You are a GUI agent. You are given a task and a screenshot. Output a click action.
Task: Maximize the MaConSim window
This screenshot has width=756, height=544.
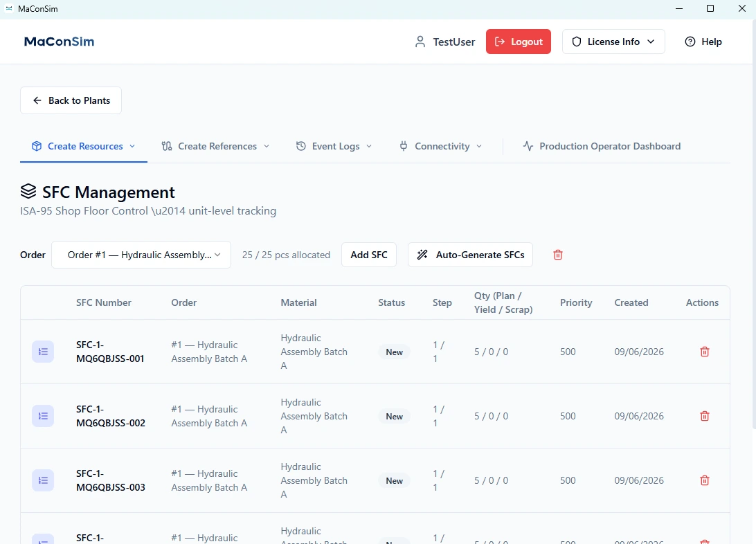coord(710,9)
